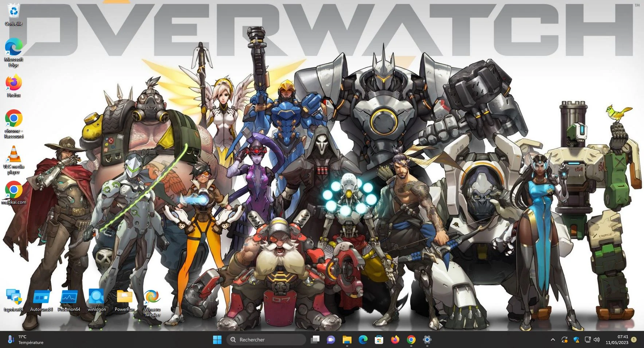Image resolution: width=644 pixels, height=348 pixels.
Task: Select the Microsoft Edge desktop shortcut
Action: (x=13, y=52)
